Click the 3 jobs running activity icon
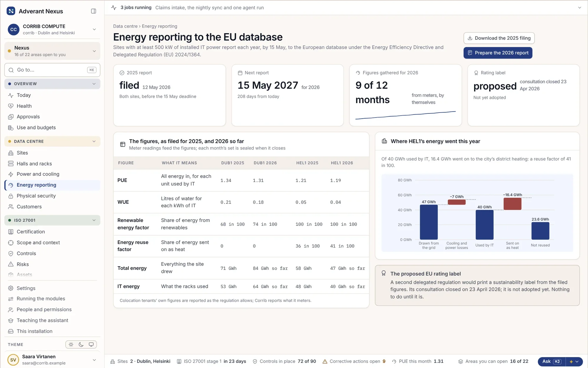Screen dimensions: 588x368 [114, 8]
